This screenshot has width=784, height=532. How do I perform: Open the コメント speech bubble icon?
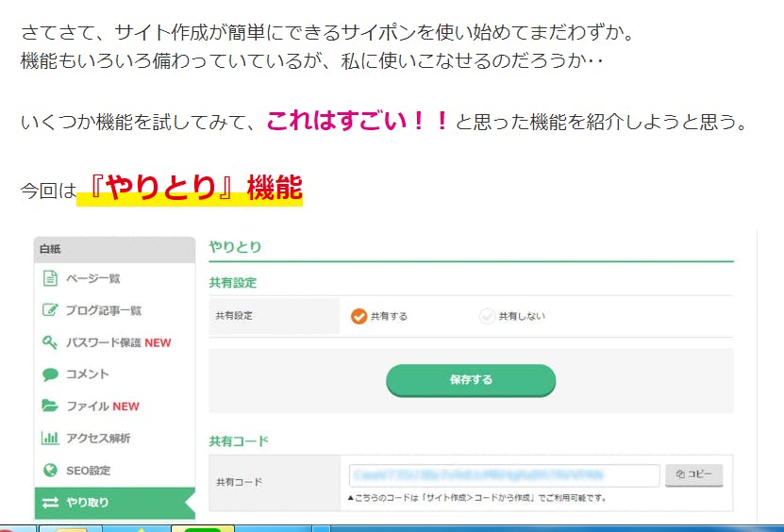[50, 374]
